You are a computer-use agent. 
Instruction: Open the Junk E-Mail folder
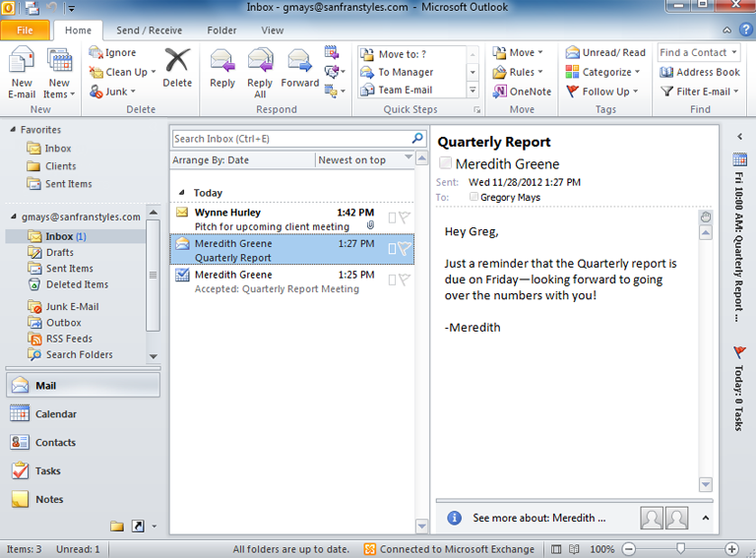[72, 306]
